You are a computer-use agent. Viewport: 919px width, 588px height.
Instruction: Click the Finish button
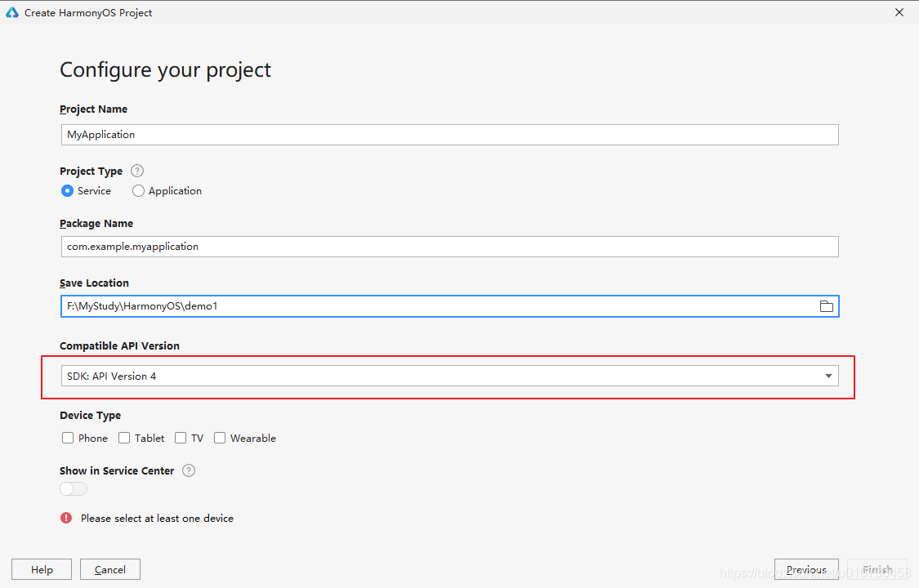(x=877, y=569)
